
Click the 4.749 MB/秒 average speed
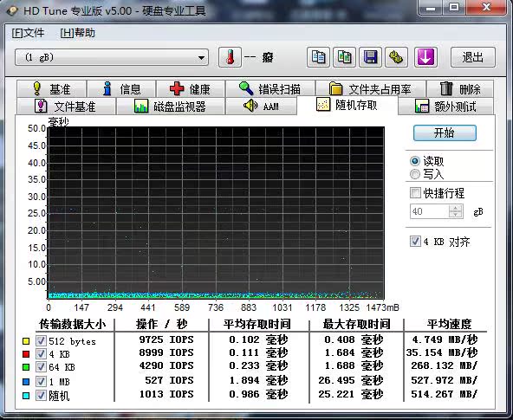coord(445,339)
